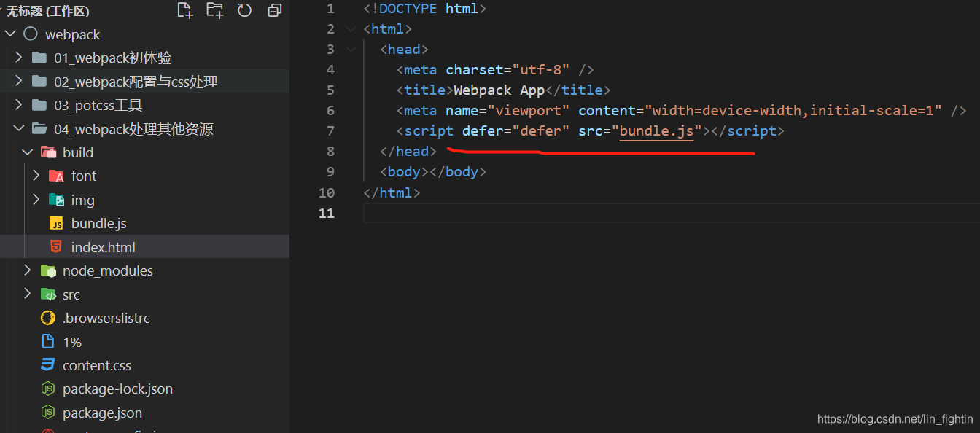Select the font folder name
980x433 pixels.
pos(84,176)
